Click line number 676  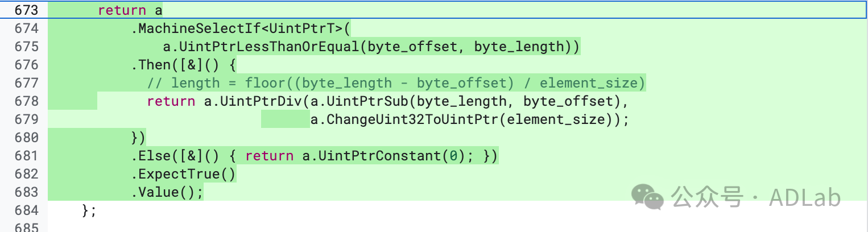tap(23, 65)
